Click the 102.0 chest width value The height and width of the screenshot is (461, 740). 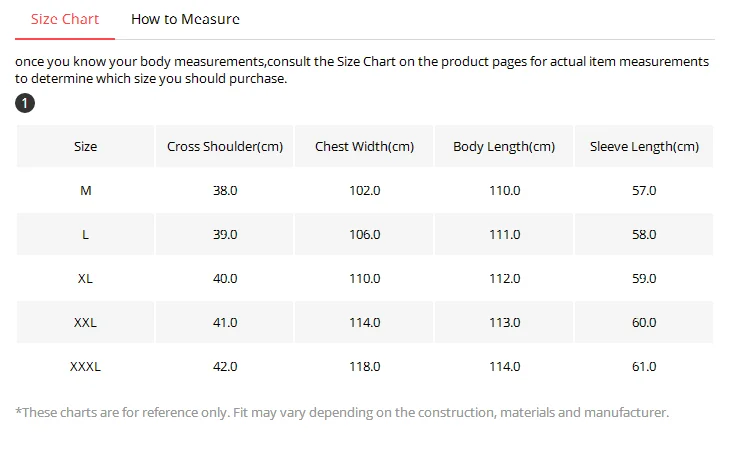click(x=364, y=191)
